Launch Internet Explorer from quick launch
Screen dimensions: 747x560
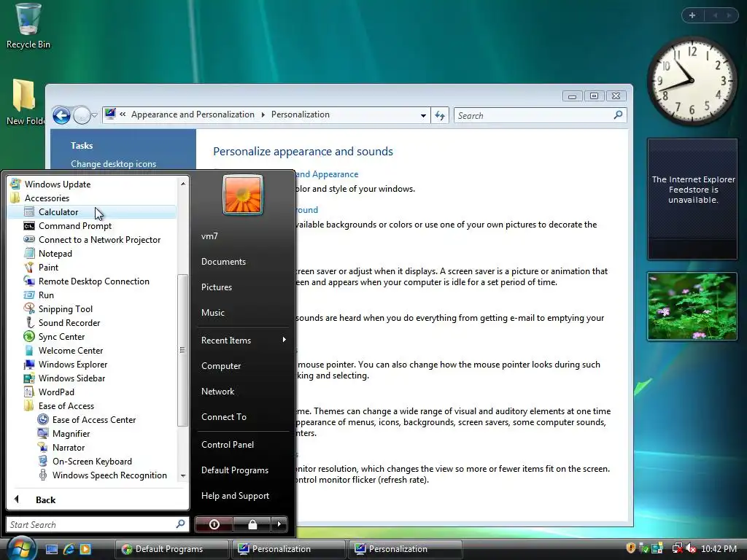click(x=69, y=549)
